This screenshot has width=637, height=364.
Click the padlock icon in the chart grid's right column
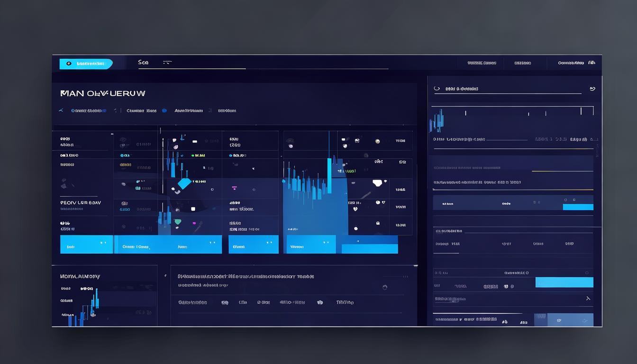tap(378, 223)
